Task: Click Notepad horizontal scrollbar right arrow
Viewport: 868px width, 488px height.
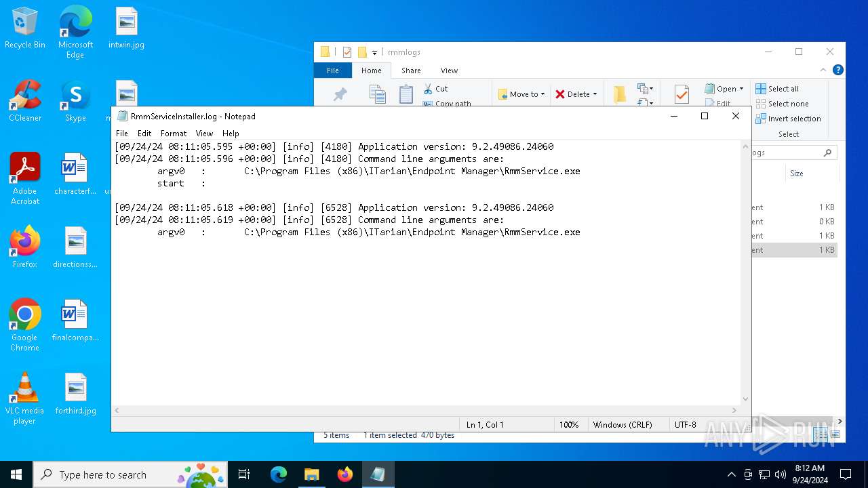Action: [734, 411]
